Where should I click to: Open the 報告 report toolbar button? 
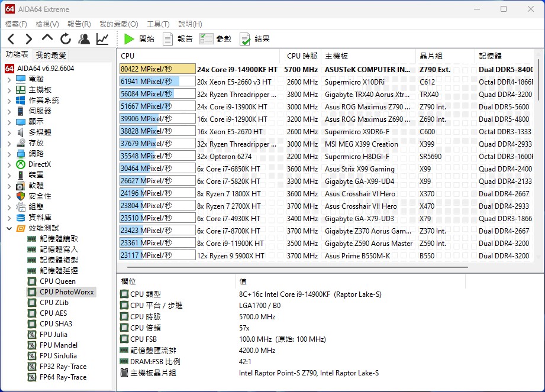[x=178, y=39]
